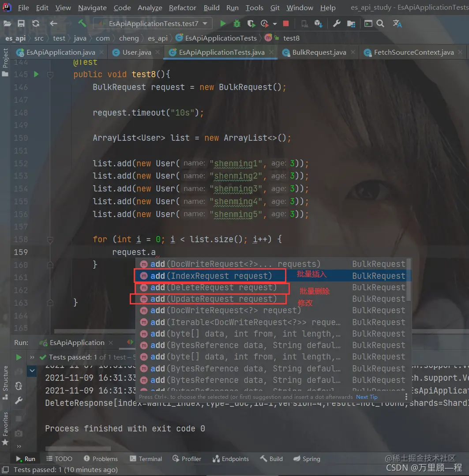Expand hidden Run toolbar chevrons near test results

pyautogui.click(x=32, y=357)
